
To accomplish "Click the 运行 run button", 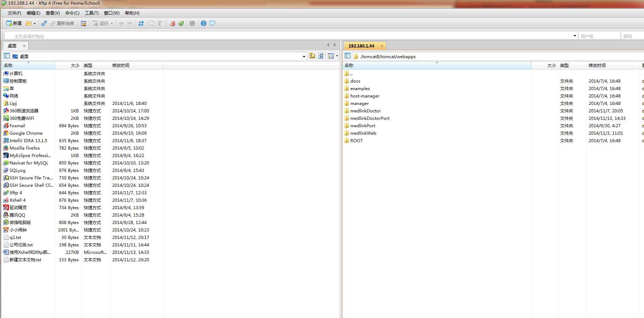I will click(100, 23).
